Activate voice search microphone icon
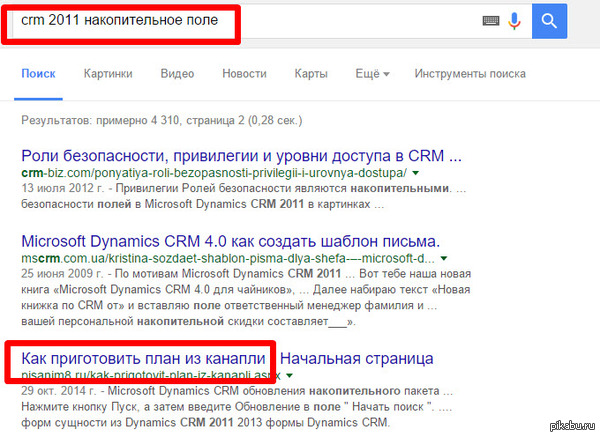 point(514,21)
